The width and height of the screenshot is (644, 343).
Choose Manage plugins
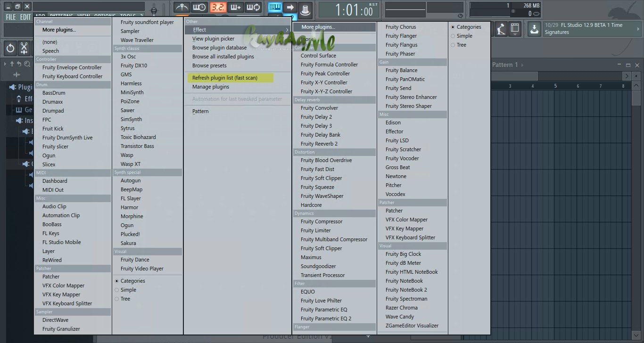[211, 87]
